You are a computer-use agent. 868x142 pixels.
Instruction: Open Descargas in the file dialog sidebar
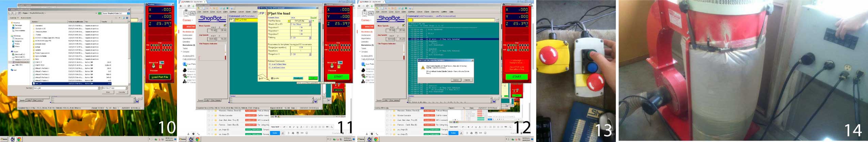pos(18,25)
